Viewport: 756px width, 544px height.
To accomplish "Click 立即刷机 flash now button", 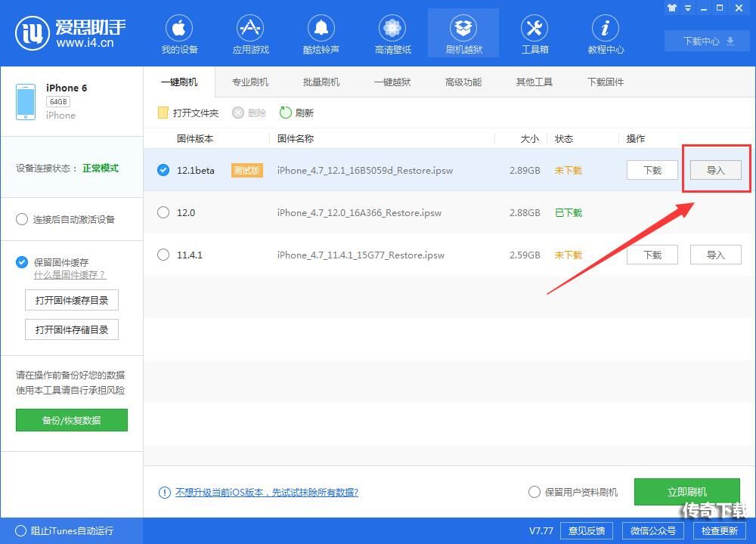I will click(x=687, y=492).
